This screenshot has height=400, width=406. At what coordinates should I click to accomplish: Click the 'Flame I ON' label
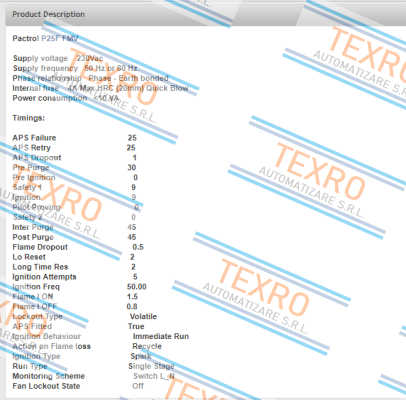pos(33,297)
